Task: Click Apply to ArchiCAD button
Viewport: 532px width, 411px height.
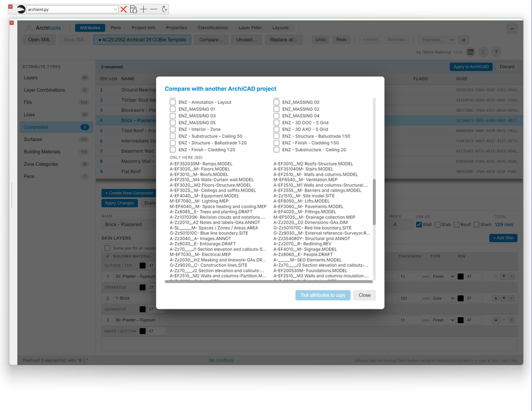Action: click(471, 67)
